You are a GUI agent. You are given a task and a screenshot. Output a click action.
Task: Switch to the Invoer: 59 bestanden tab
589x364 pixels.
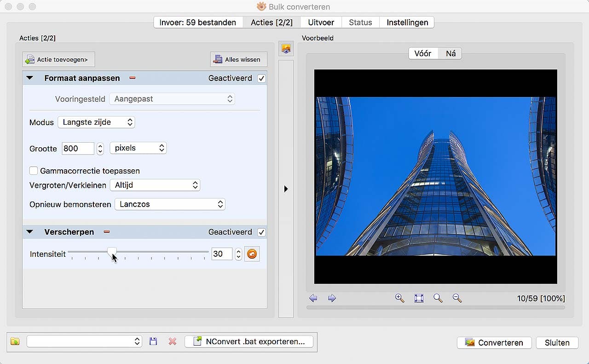198,22
